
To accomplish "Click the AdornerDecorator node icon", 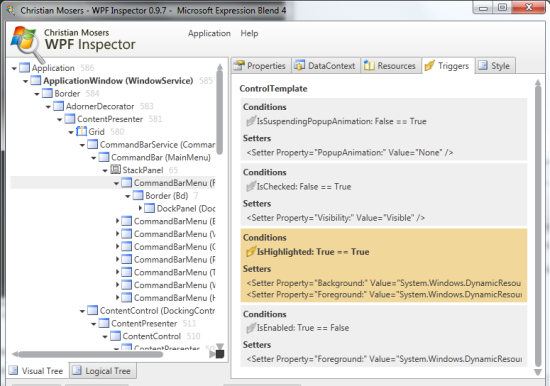I will click(59, 106).
